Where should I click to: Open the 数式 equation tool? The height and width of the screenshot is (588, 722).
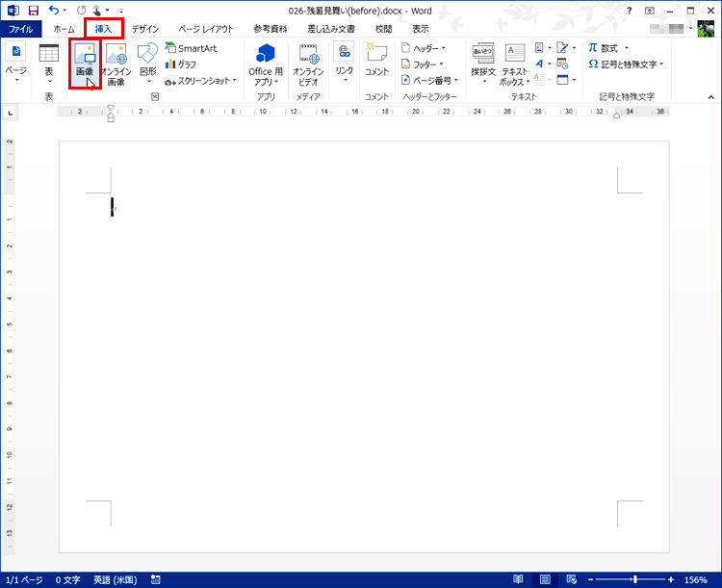pyautogui.click(x=607, y=48)
